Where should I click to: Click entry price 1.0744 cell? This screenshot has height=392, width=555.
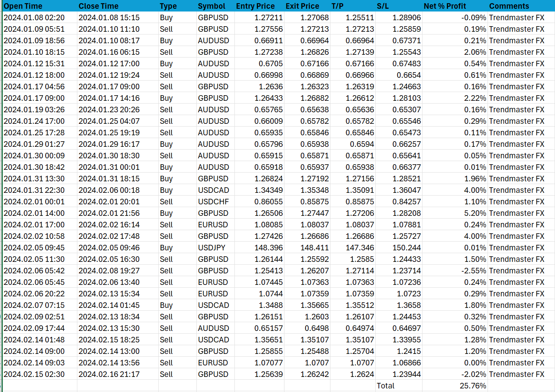click(x=259, y=294)
